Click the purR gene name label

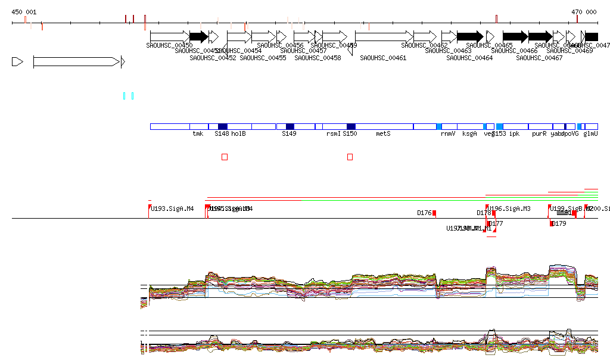tap(539, 133)
